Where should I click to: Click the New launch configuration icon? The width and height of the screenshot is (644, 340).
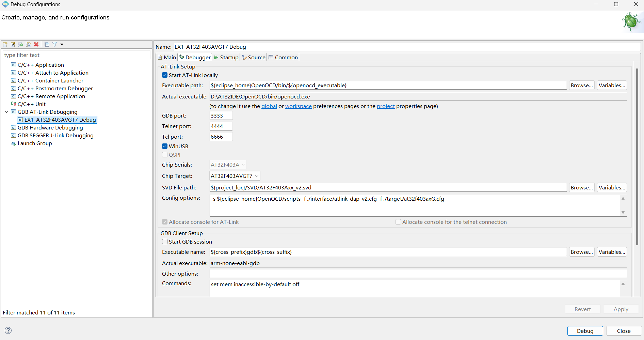point(5,45)
